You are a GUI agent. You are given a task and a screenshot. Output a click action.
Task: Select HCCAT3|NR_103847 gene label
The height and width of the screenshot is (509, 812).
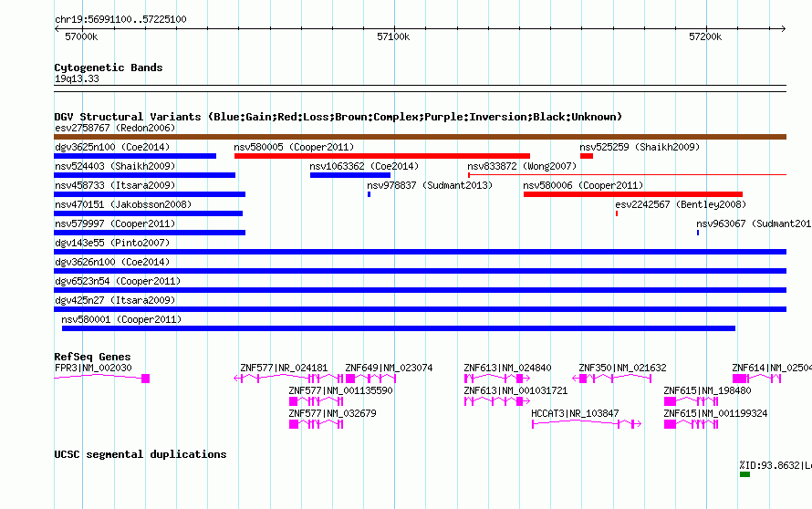(x=575, y=414)
